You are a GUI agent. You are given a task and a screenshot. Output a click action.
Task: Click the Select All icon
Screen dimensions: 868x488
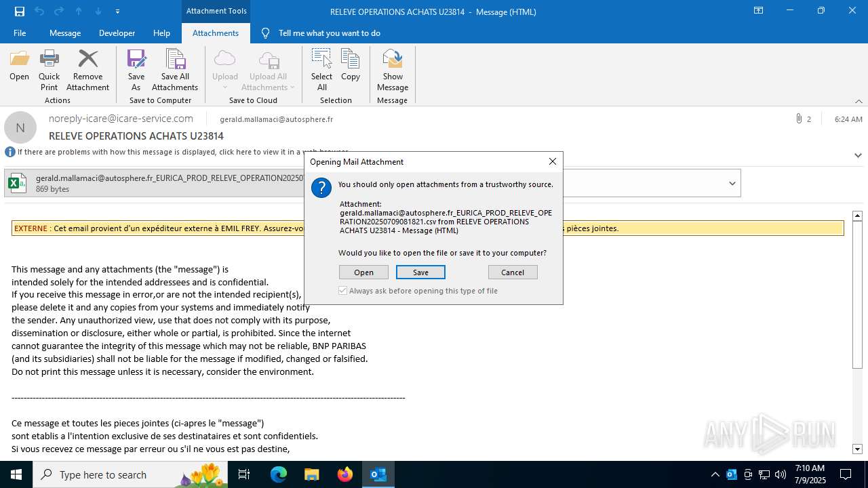[x=321, y=70]
